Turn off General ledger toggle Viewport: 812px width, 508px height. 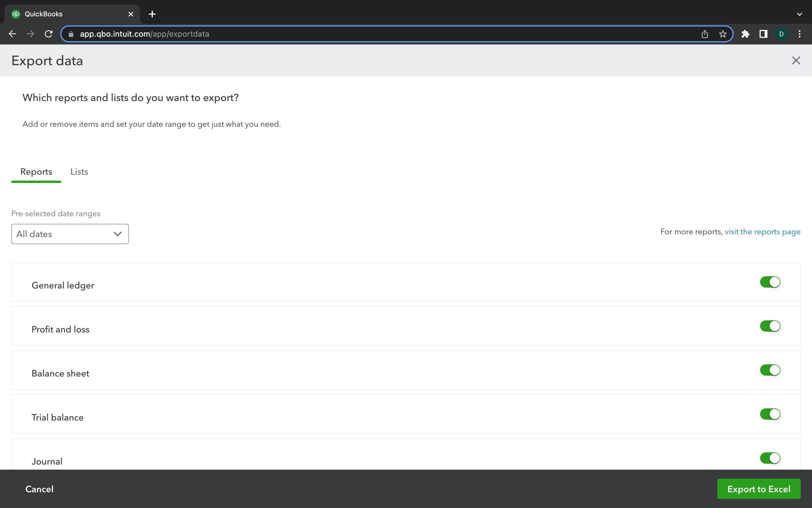(x=770, y=282)
